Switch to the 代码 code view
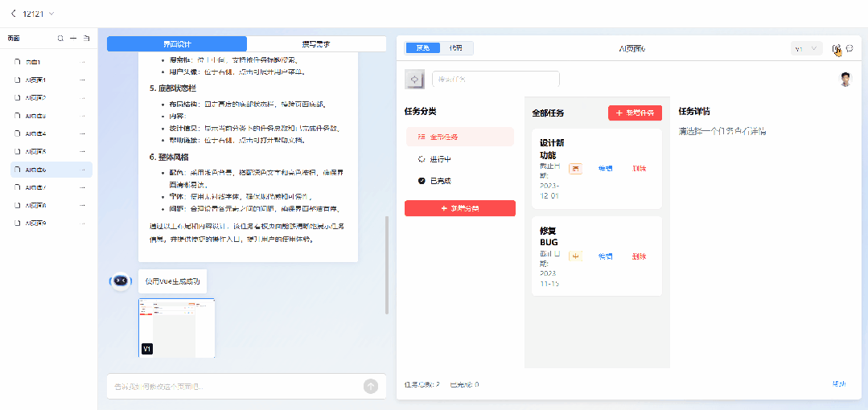868x410 pixels. (456, 48)
